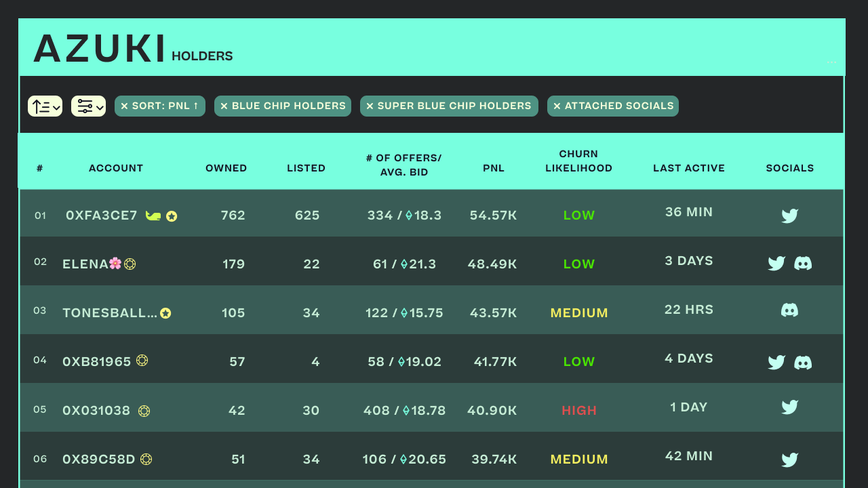This screenshot has width=868, height=488.
Task: Click the star badge next to TONESBALL
Action: tap(165, 313)
